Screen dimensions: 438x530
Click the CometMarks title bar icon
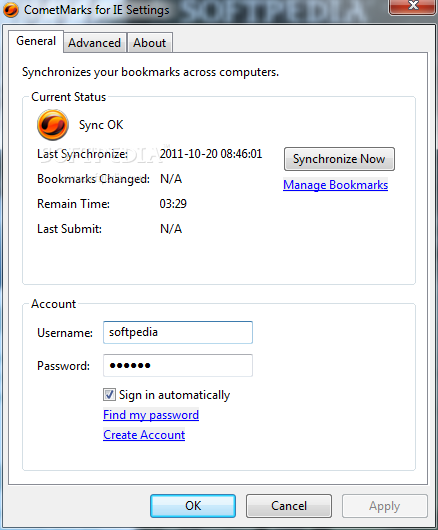point(10,10)
